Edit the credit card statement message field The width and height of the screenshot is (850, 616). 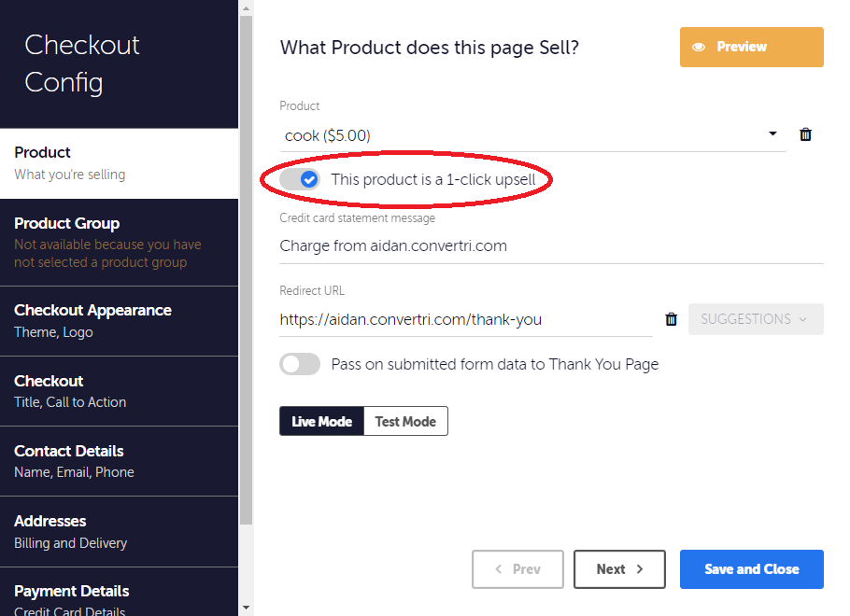(551, 246)
